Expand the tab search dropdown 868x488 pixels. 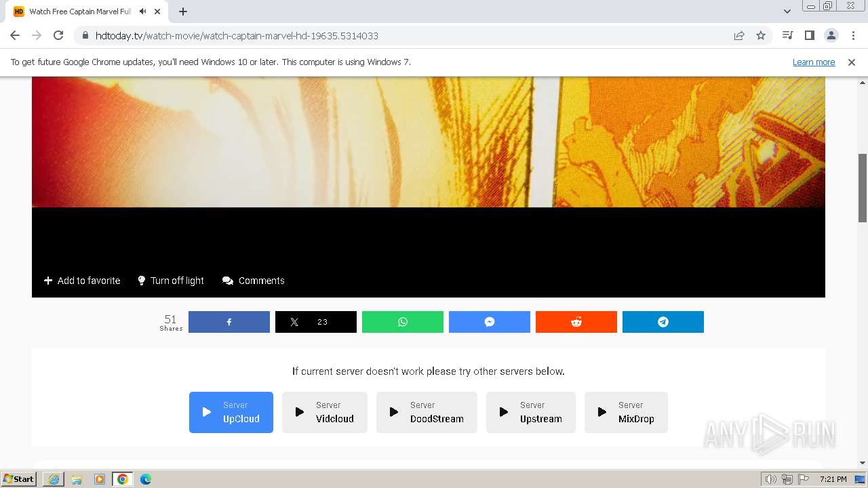(787, 12)
